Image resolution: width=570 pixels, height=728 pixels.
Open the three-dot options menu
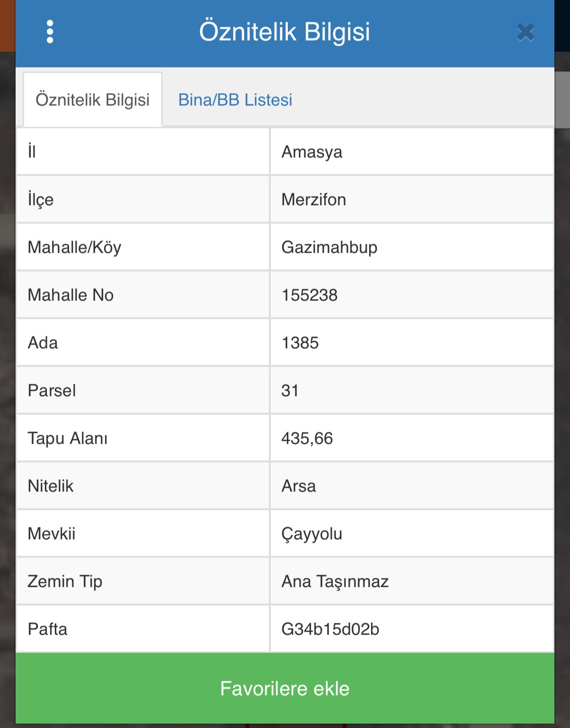tap(50, 32)
